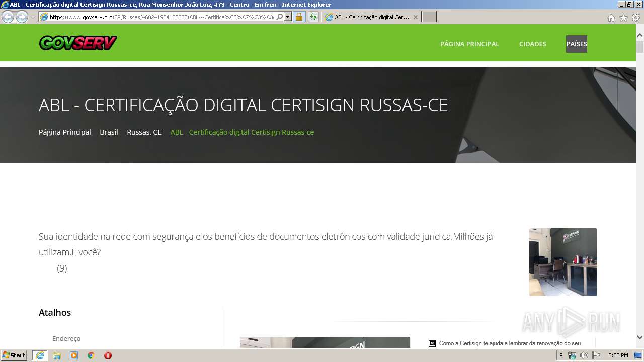
Task: Click the large Certisign photo at bottom
Action: click(325, 342)
